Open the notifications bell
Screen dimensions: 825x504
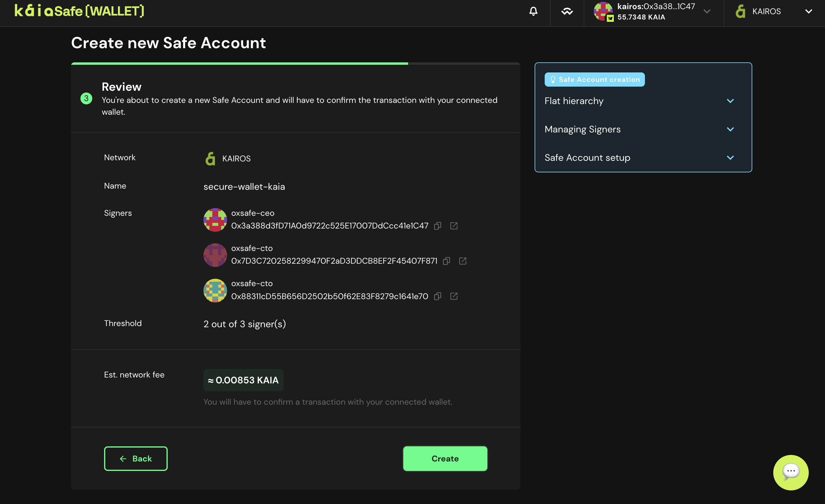(533, 11)
